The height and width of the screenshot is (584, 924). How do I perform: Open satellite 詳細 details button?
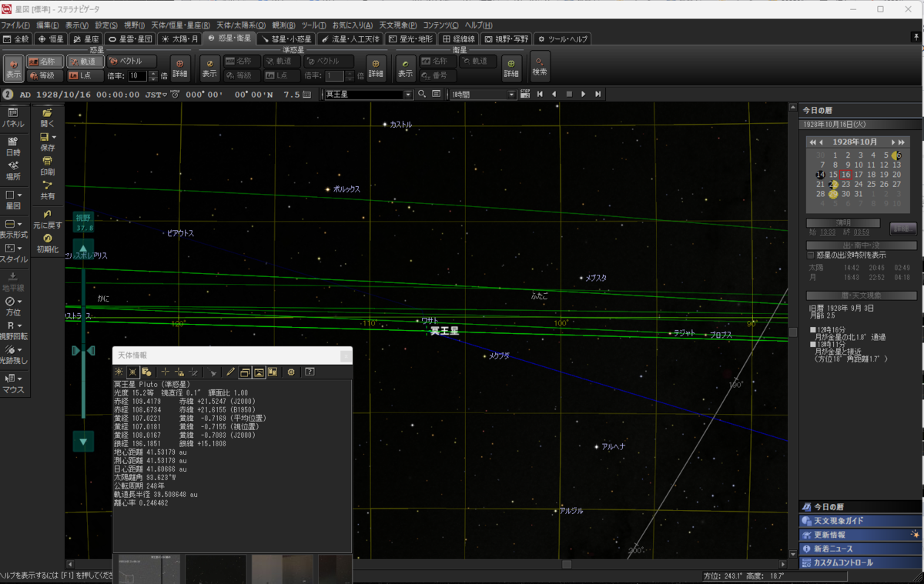tap(511, 68)
